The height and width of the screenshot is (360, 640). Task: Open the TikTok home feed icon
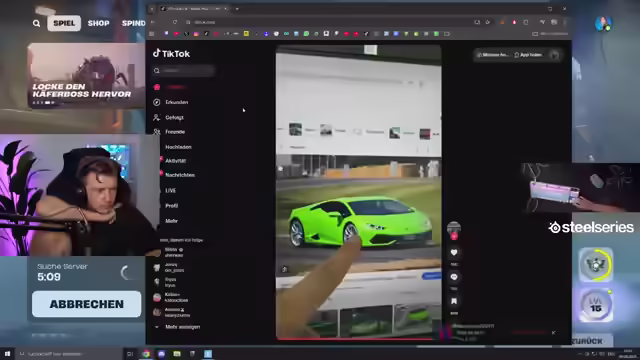[157, 87]
